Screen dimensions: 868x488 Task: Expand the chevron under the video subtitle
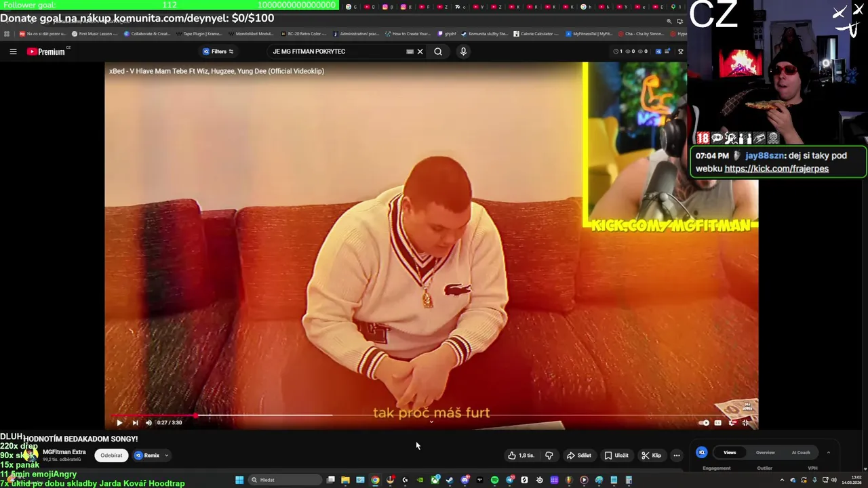point(431,422)
